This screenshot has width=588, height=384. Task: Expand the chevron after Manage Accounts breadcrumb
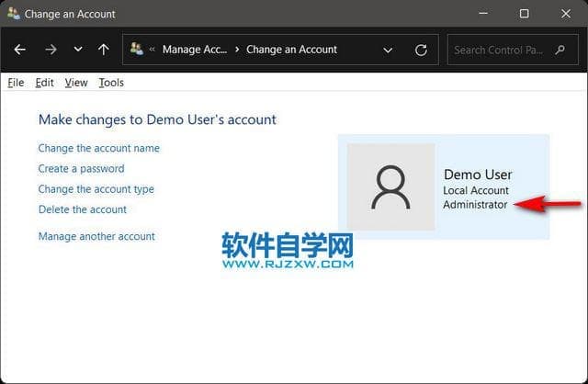click(237, 50)
